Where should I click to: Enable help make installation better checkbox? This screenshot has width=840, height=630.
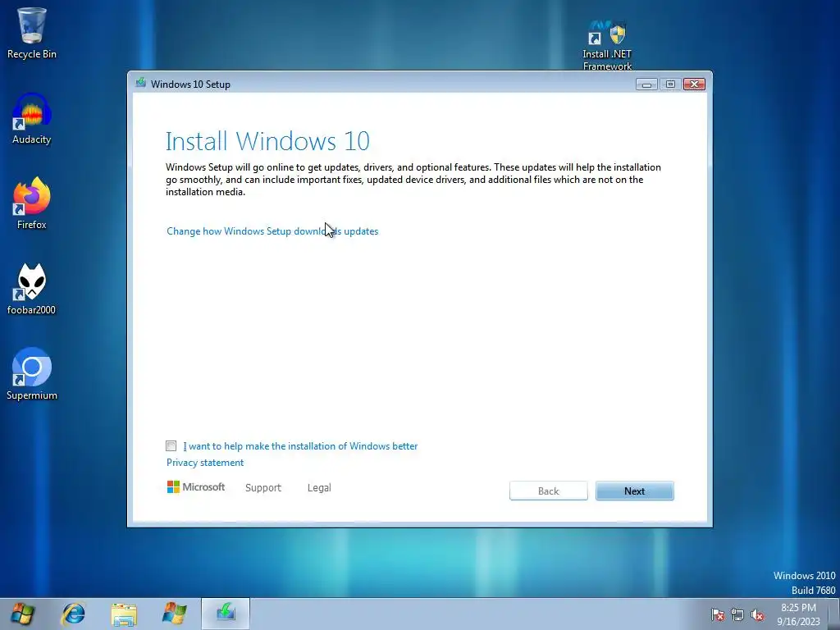coord(171,445)
